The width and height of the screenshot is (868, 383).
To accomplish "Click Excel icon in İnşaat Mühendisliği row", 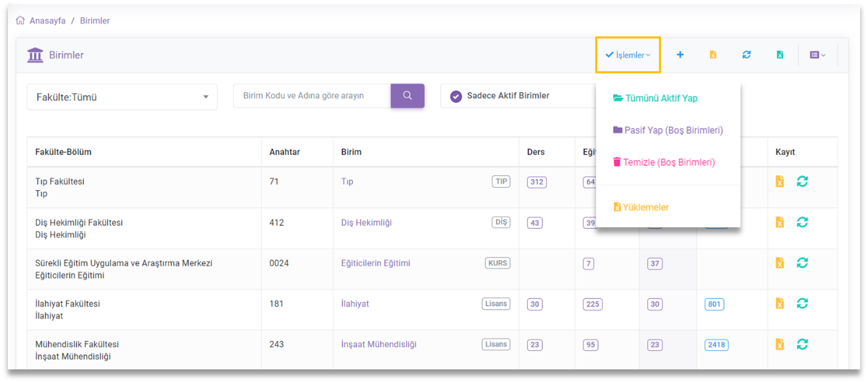I will click(779, 344).
